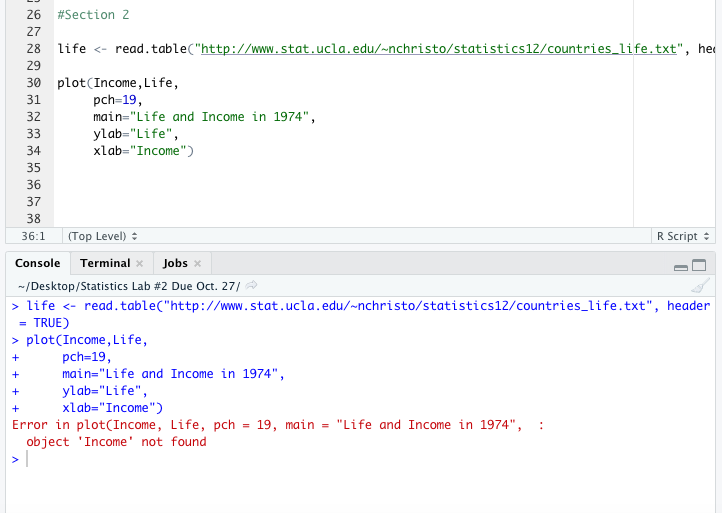Switch to the Jobs tab

pos(175,263)
